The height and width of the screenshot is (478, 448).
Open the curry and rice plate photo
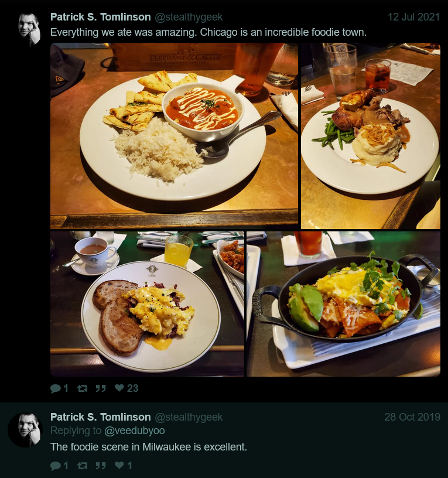(174, 136)
